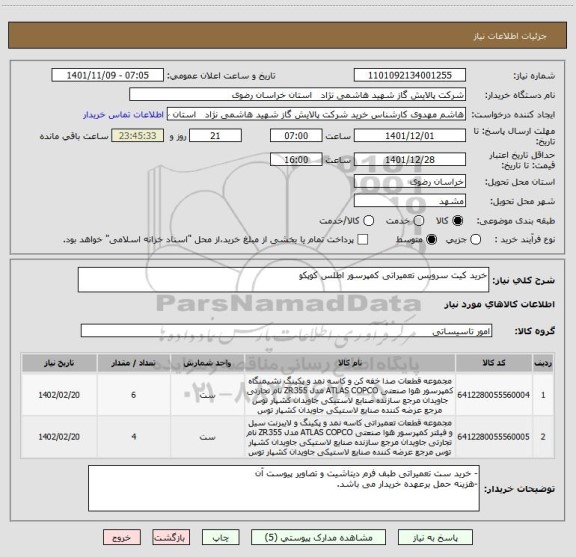Click the تعداد / مقدار column header
576x557 pixels.
click(x=134, y=363)
